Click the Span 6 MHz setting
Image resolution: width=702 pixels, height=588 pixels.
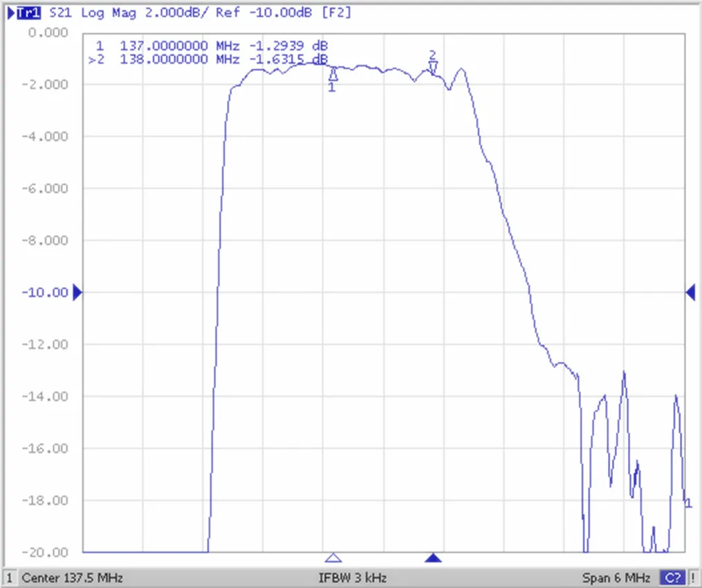[616, 578]
